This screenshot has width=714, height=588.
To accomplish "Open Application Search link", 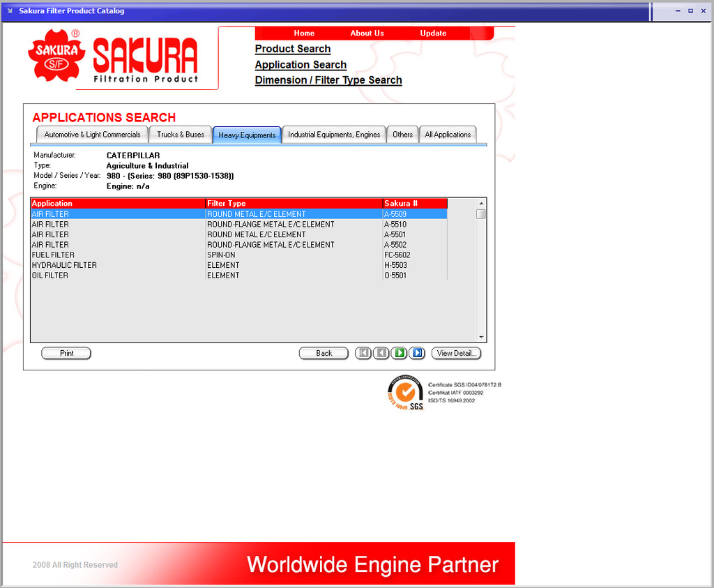I will [301, 65].
